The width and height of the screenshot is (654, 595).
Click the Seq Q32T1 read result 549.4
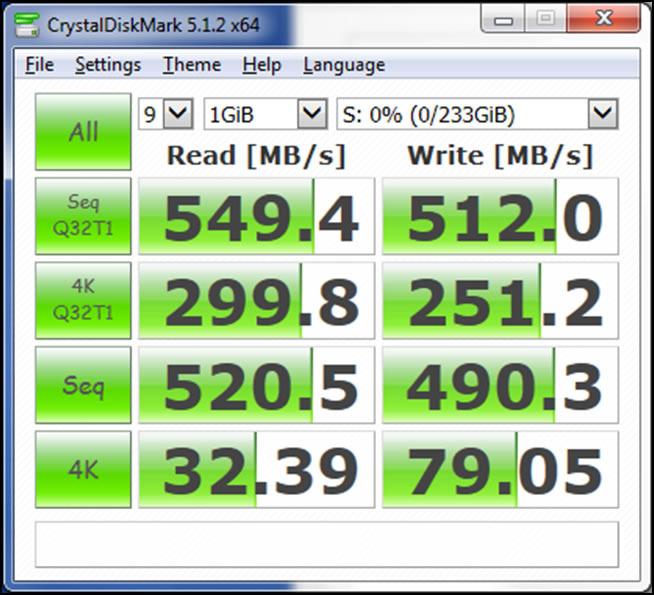257,216
